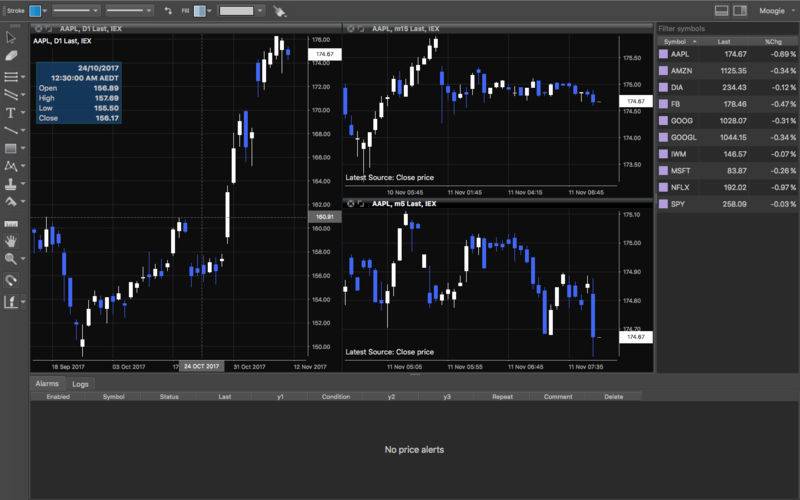The image size is (800, 500).
Task: Click the swap stroke and fill icon
Action: click(x=168, y=10)
